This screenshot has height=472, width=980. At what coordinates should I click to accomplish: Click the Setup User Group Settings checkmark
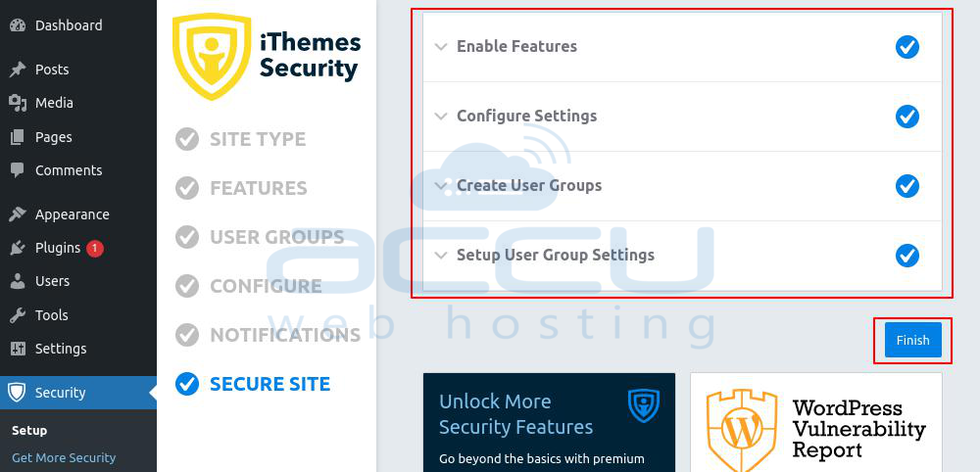click(x=906, y=256)
